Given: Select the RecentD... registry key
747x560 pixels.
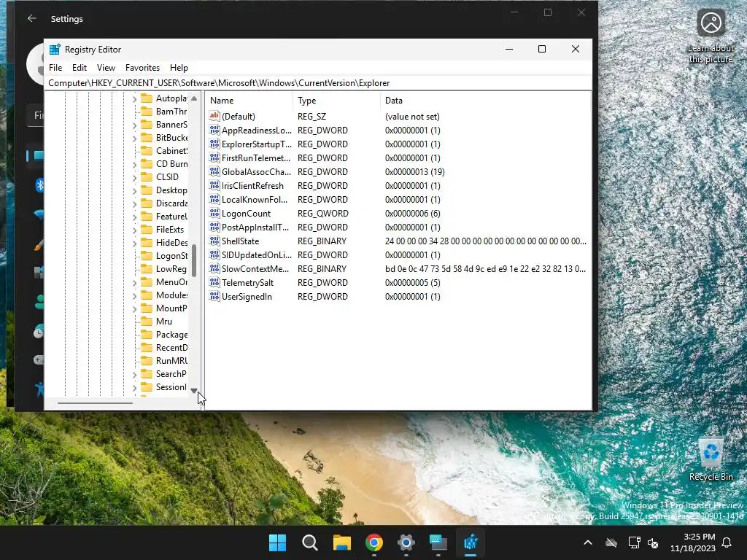Looking at the screenshot, I should coord(171,348).
